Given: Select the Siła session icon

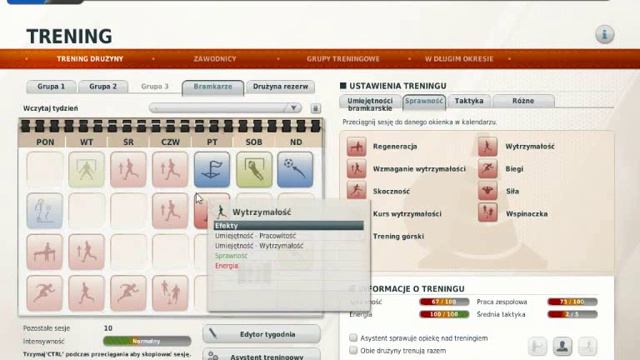Looking at the screenshot, I should tap(487, 191).
